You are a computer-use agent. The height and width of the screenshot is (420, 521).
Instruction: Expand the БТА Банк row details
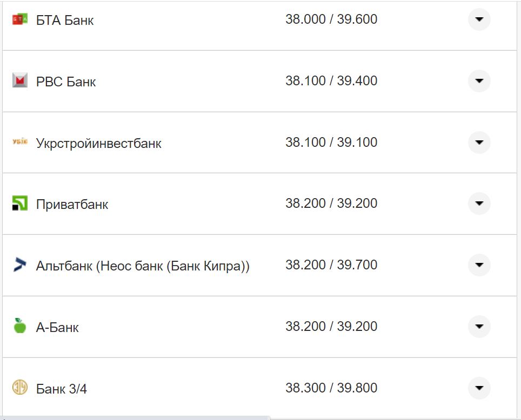pos(479,19)
